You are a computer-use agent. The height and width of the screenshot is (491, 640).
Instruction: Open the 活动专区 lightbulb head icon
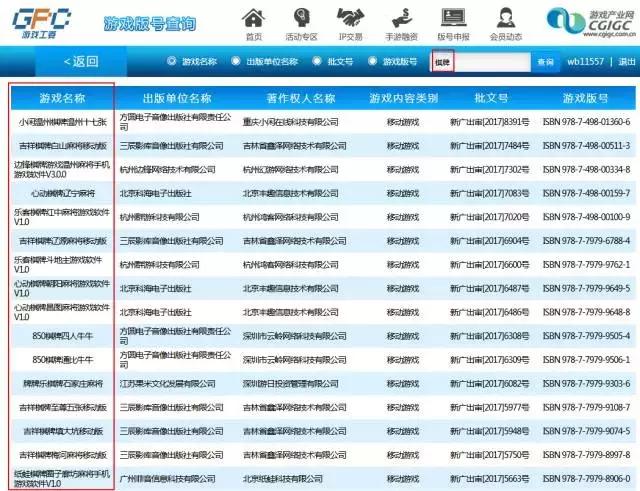pos(302,18)
